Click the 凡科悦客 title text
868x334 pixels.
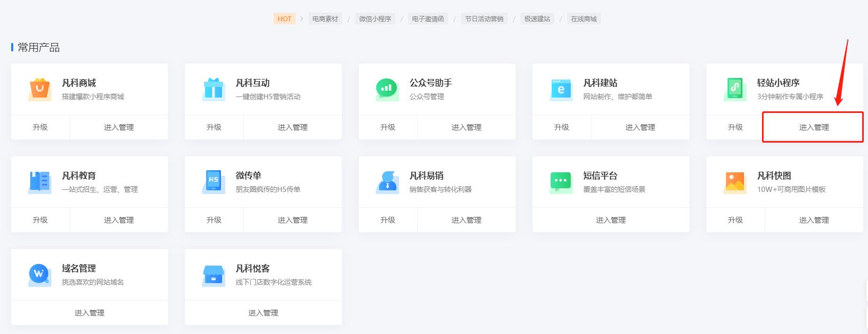[x=253, y=269]
